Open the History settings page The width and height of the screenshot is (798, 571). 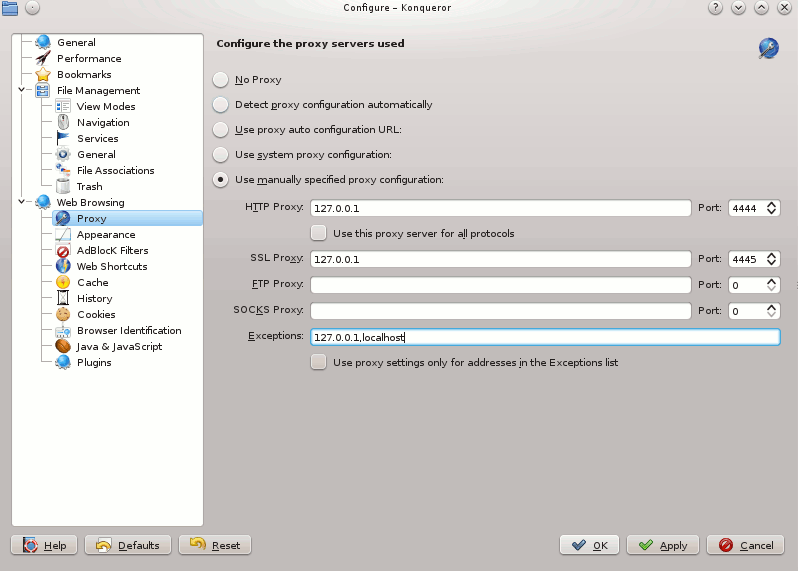coord(95,298)
